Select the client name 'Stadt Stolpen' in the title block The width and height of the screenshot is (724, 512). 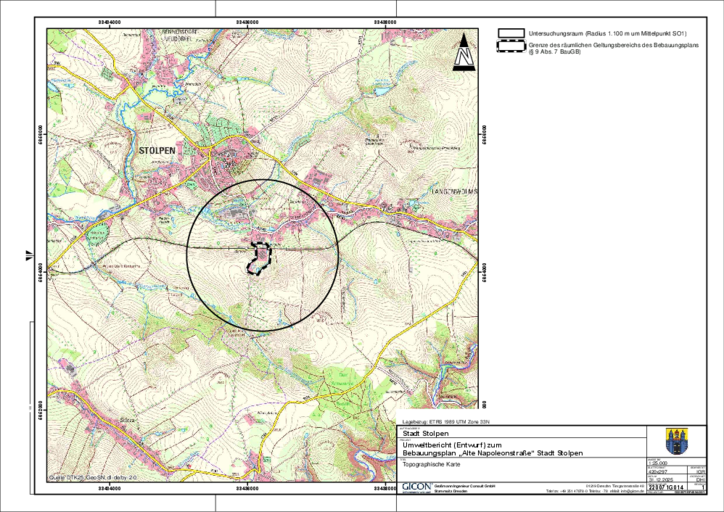point(425,434)
